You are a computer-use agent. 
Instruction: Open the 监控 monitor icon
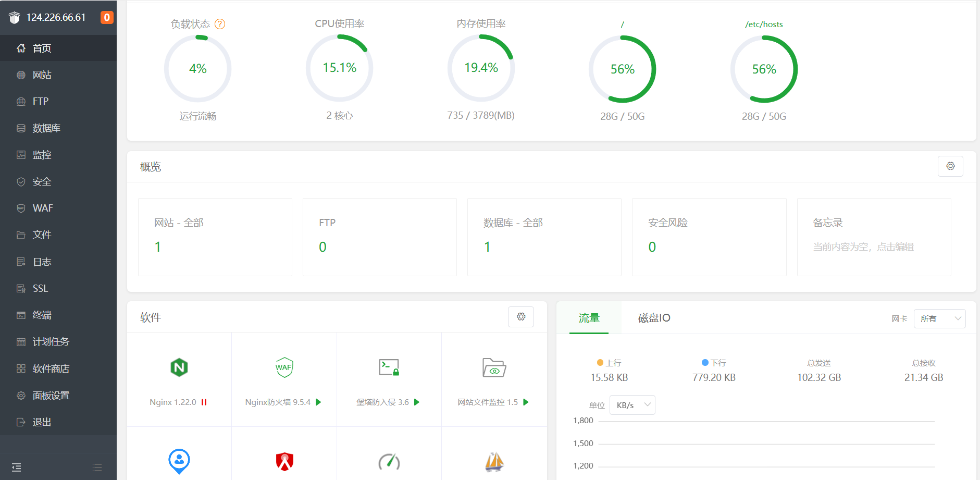(x=21, y=155)
